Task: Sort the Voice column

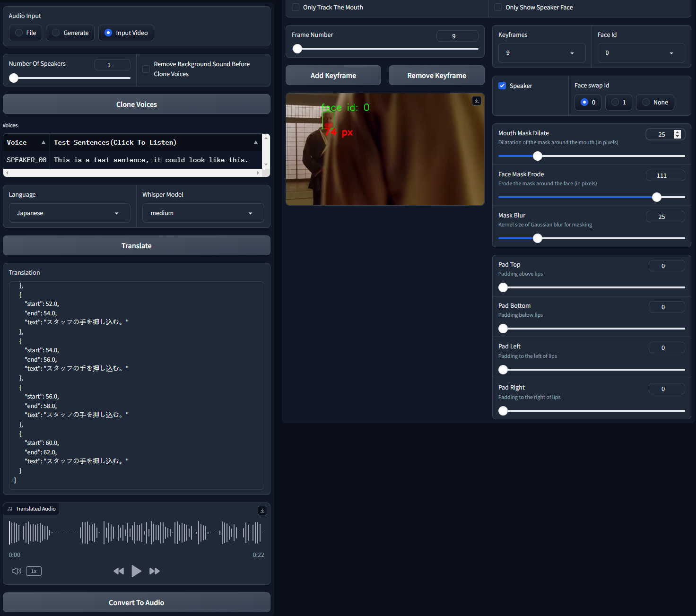Action: [43, 142]
